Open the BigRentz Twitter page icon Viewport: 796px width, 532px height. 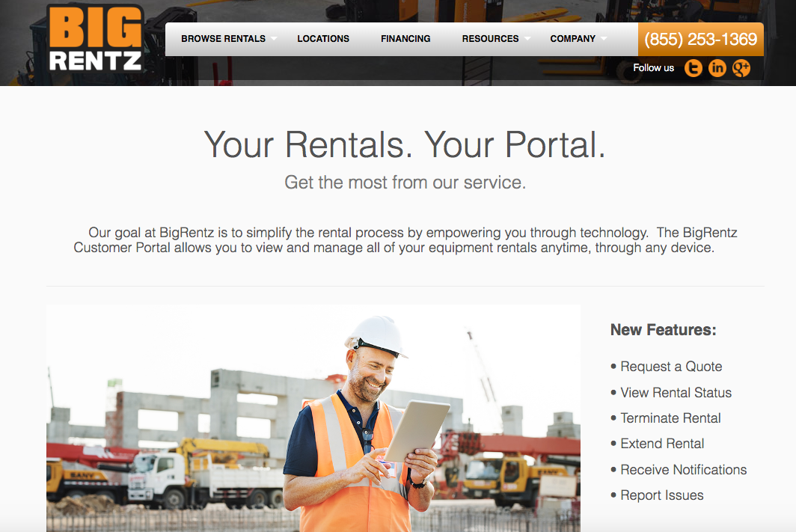click(x=693, y=67)
